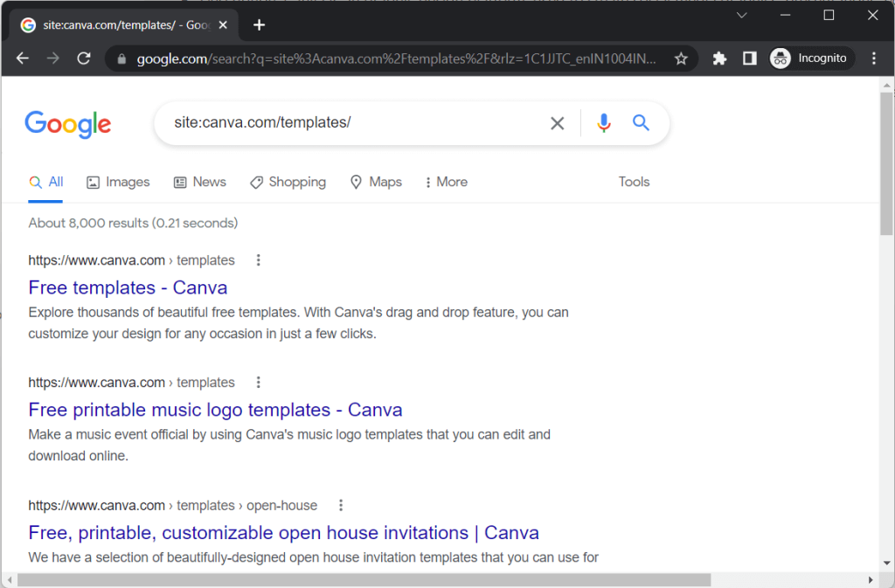895x588 pixels.
Task: Click the scroll right arrow
Action: 871,580
